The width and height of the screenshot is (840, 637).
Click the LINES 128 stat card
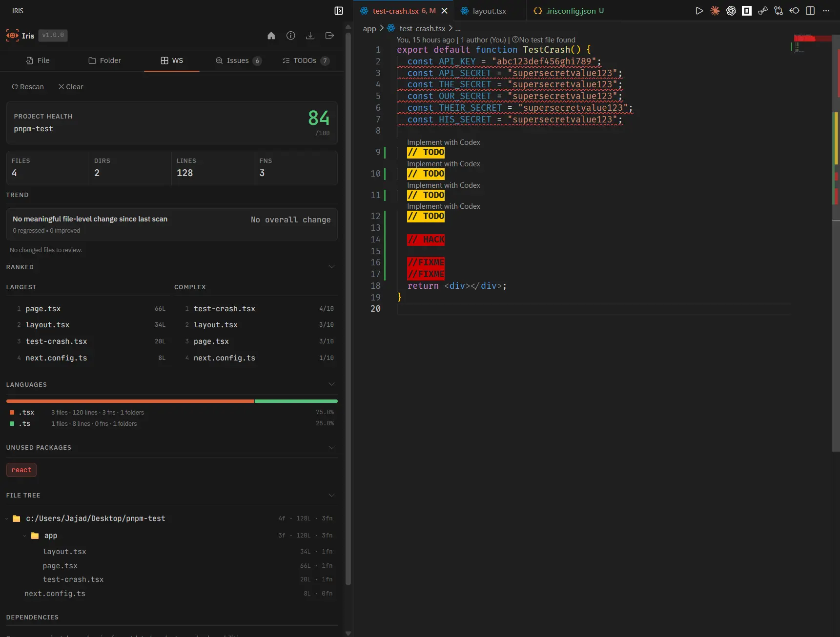(x=213, y=168)
